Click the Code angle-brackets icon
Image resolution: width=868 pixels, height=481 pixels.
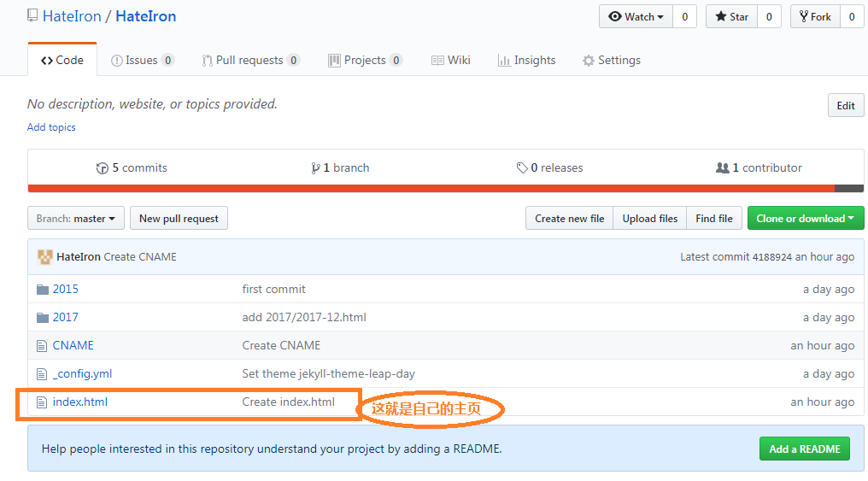[47, 61]
